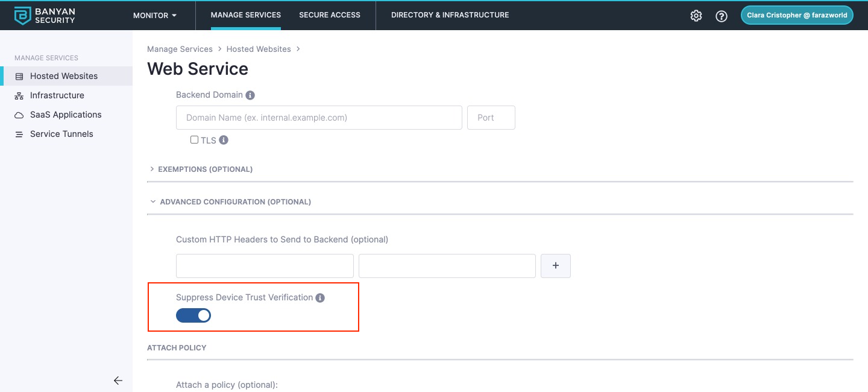This screenshot has width=868, height=392.
Task: Select Service Tunnels in the sidebar
Action: (x=61, y=134)
